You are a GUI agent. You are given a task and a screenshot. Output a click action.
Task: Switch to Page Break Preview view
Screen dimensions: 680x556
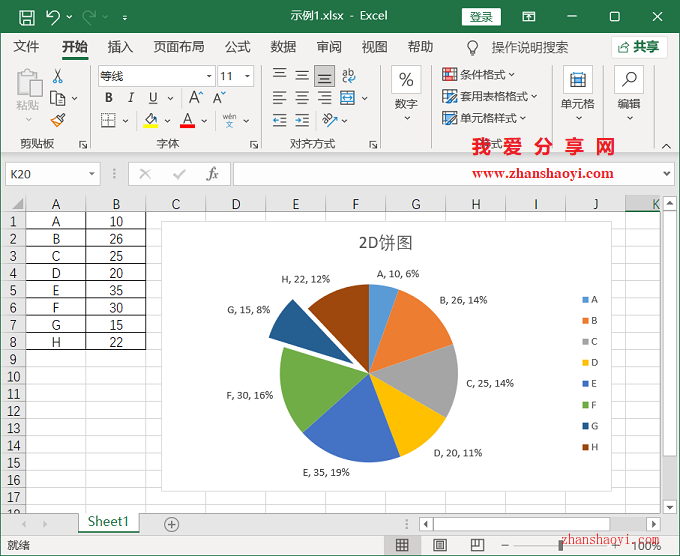pyautogui.click(x=477, y=545)
